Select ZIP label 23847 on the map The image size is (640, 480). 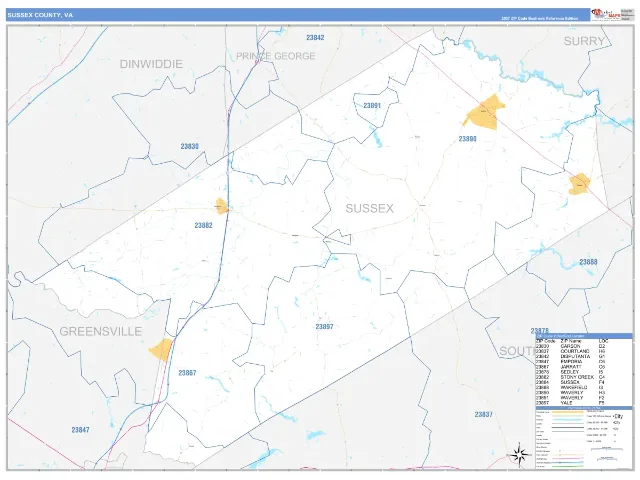tap(80, 430)
